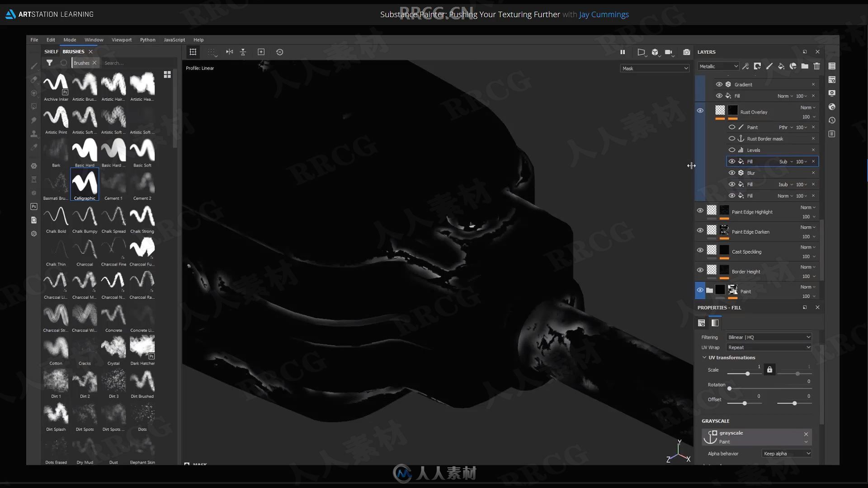The height and width of the screenshot is (488, 868).
Task: Open the 3D cube view mode icon
Action: click(655, 52)
